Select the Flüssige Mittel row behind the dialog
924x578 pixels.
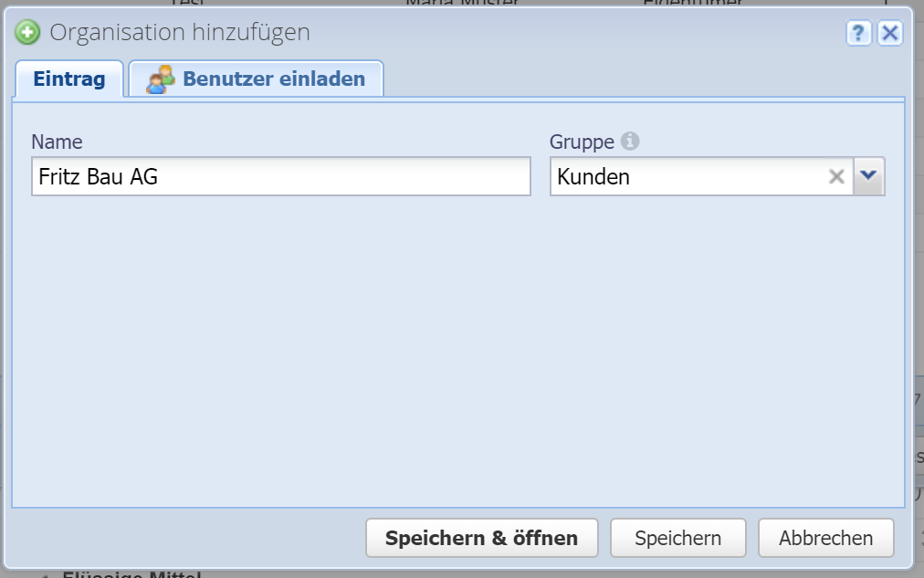pos(131,574)
